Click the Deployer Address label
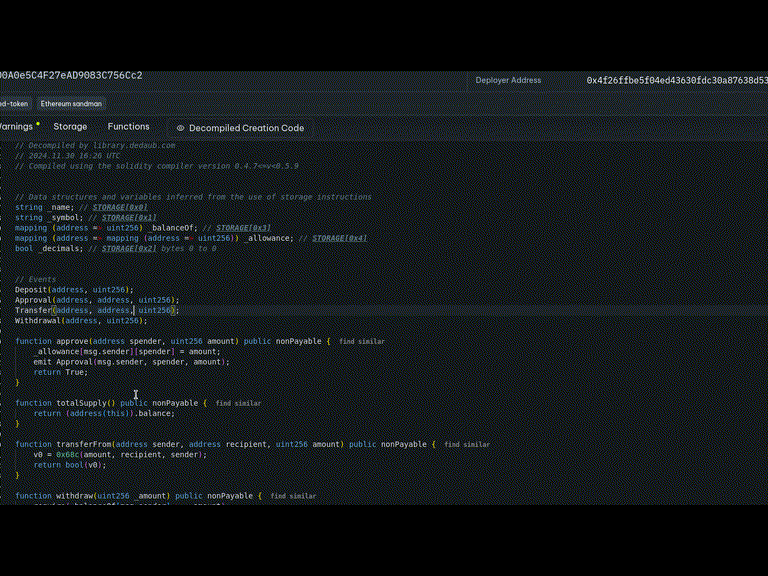The height and width of the screenshot is (576, 768). [508, 80]
